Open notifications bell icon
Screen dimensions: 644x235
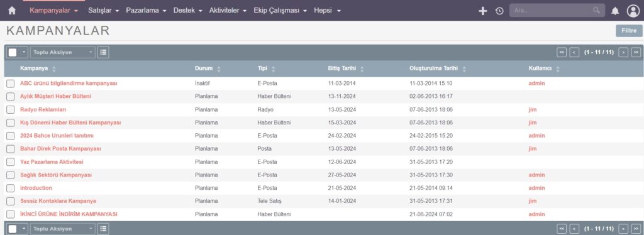point(615,11)
